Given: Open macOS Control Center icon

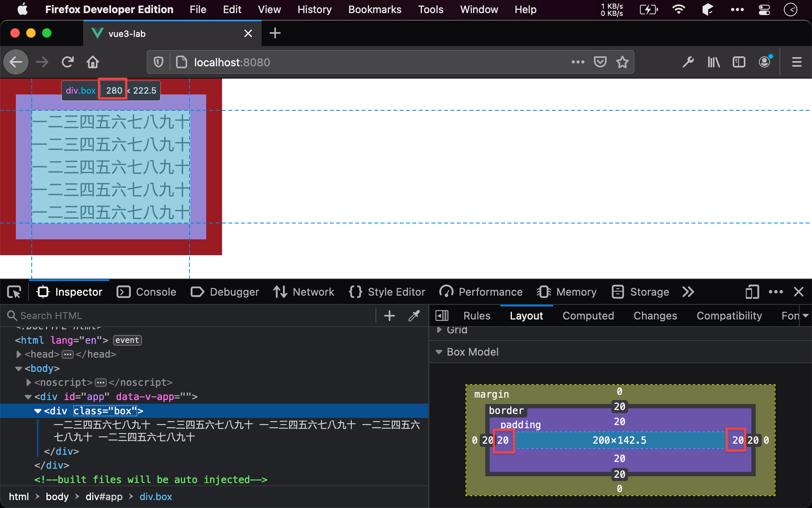Looking at the screenshot, I should 764,10.
